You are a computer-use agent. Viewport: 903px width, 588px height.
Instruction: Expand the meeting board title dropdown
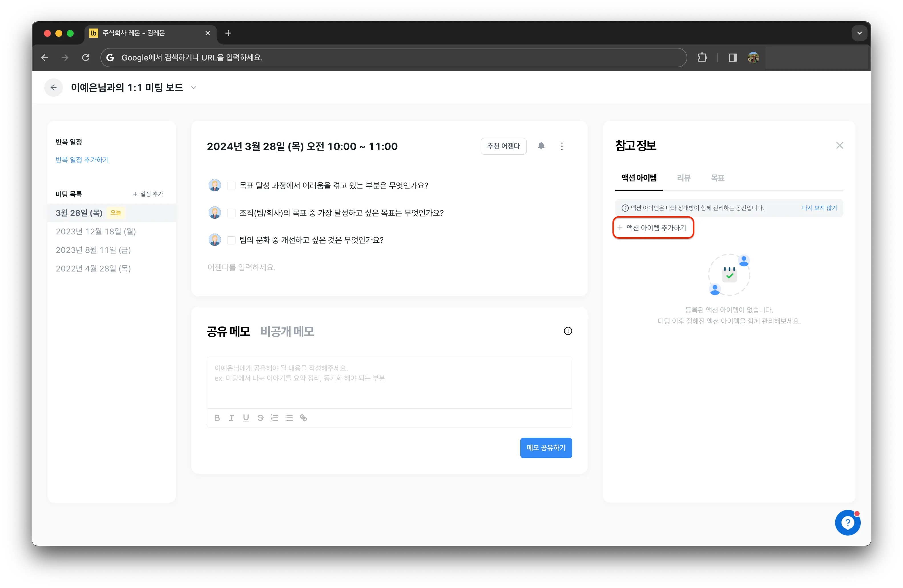[x=193, y=88]
